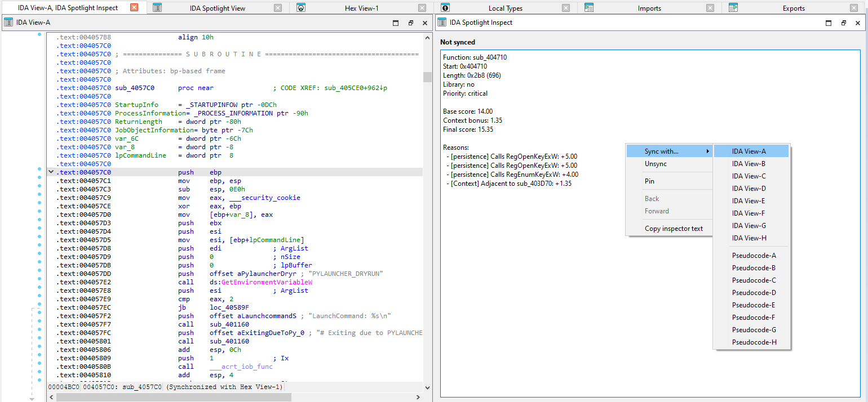Click the GetEnvironmentVariableW call reference
The width and height of the screenshot is (868, 402).
click(267, 282)
